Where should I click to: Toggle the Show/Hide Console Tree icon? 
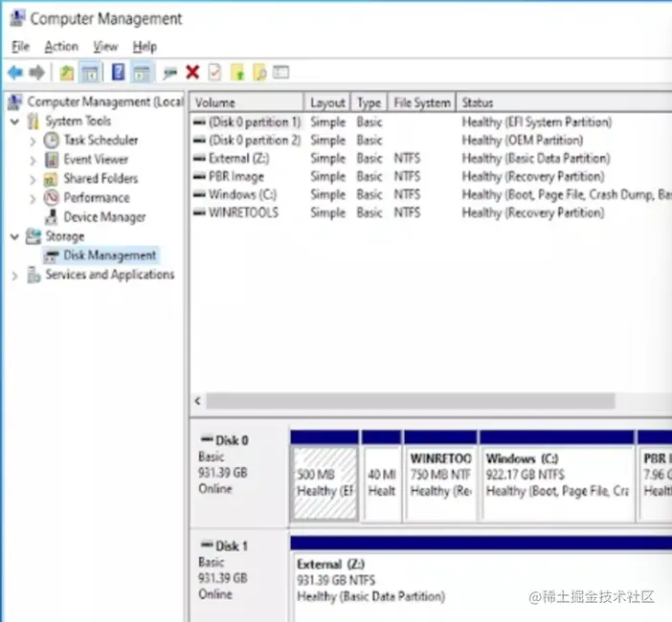tap(90, 73)
